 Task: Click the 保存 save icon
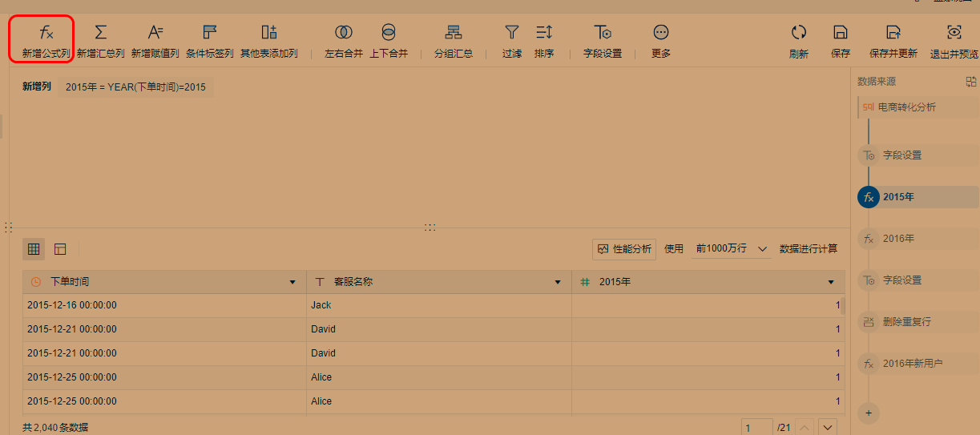click(x=841, y=33)
